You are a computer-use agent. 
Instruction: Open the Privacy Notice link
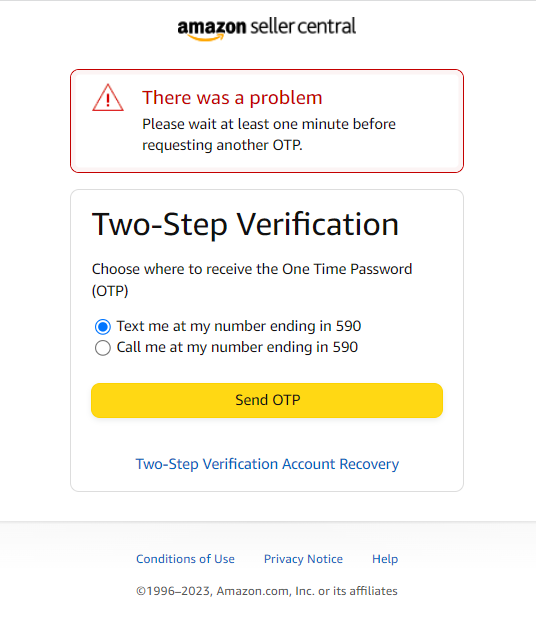point(303,559)
